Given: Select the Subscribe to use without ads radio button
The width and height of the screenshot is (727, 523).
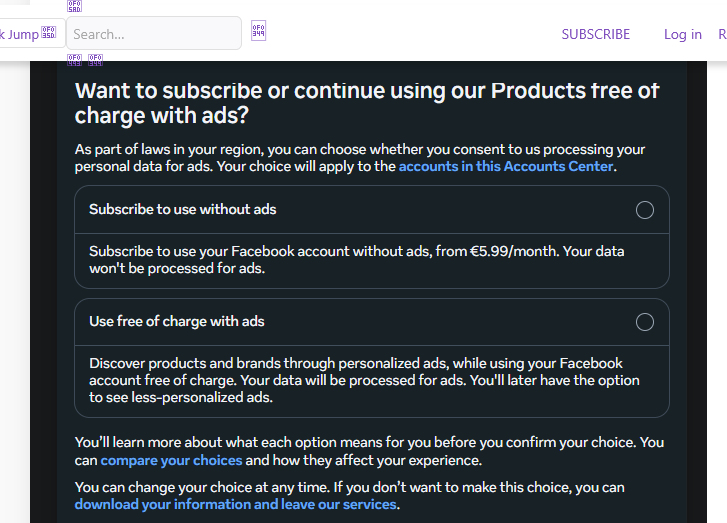Looking at the screenshot, I should 644,210.
